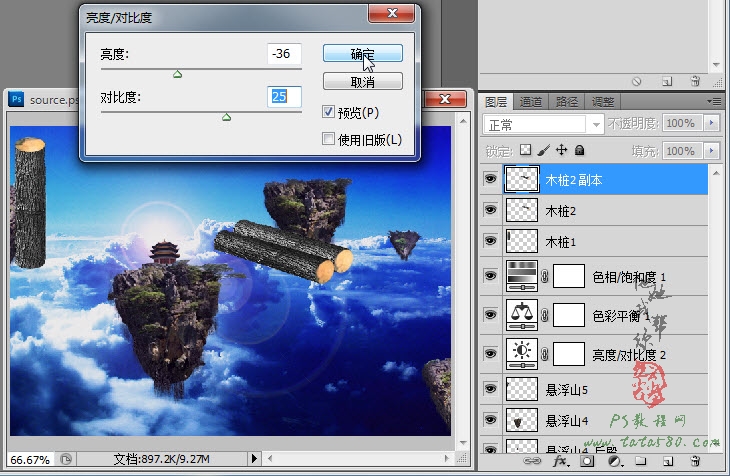This screenshot has height=476, width=730.
Task: Open status bar info arrow menu
Action: pos(254,459)
